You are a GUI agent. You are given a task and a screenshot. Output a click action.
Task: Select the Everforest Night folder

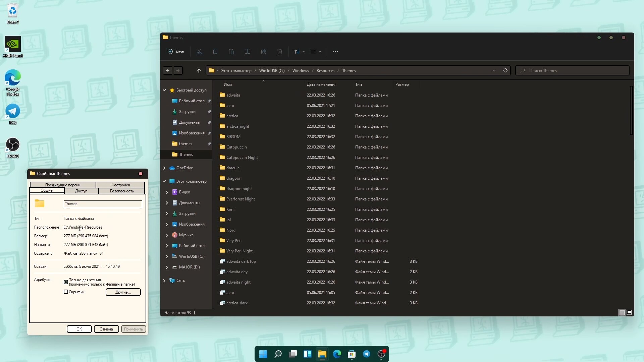point(240,199)
